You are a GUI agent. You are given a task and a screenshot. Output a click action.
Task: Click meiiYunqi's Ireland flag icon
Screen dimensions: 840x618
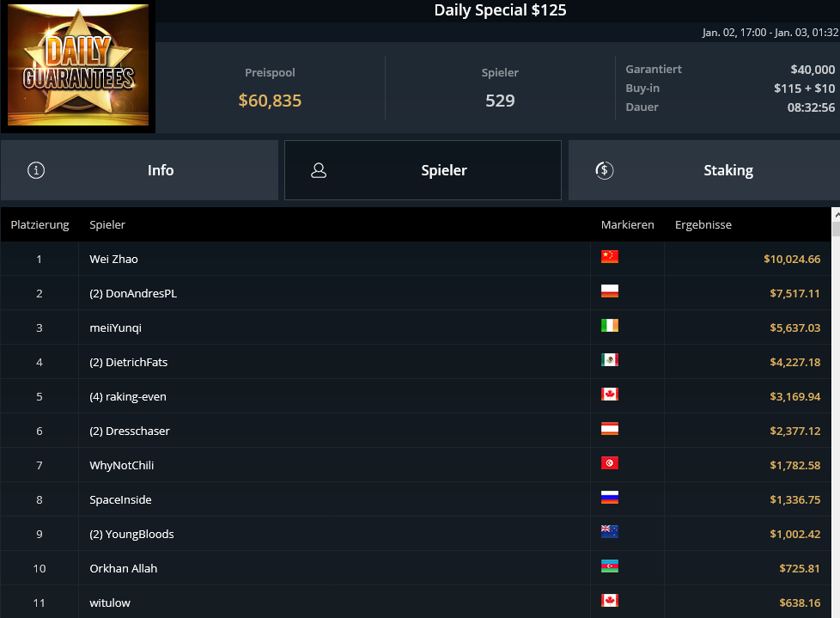click(x=610, y=326)
